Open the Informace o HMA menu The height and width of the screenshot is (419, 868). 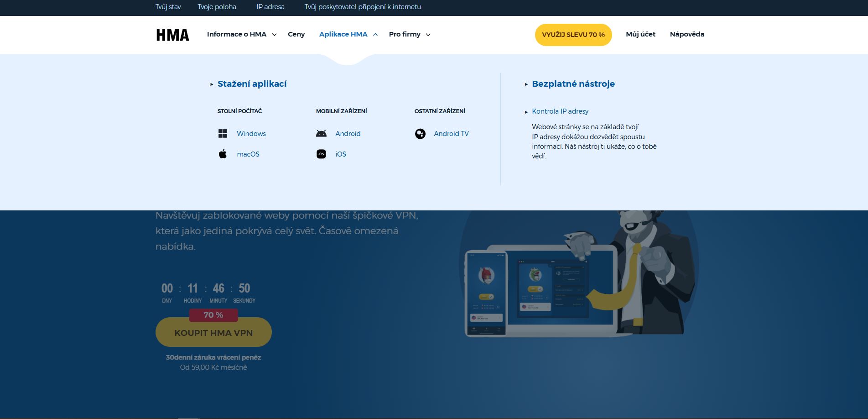point(237,34)
